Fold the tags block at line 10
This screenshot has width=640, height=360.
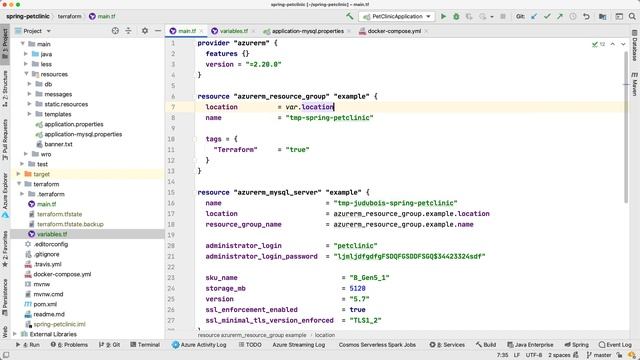pos(195,139)
